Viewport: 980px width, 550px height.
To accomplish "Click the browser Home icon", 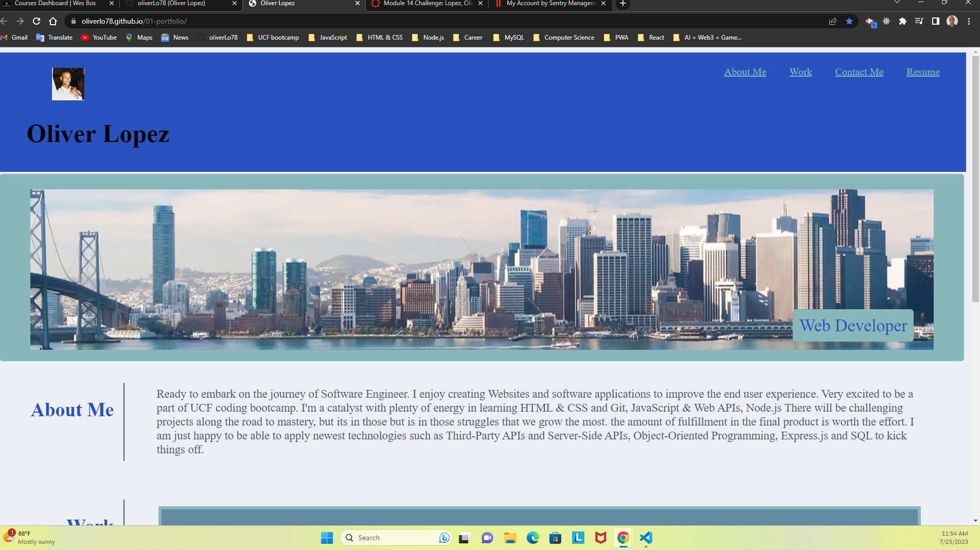I will (54, 22).
